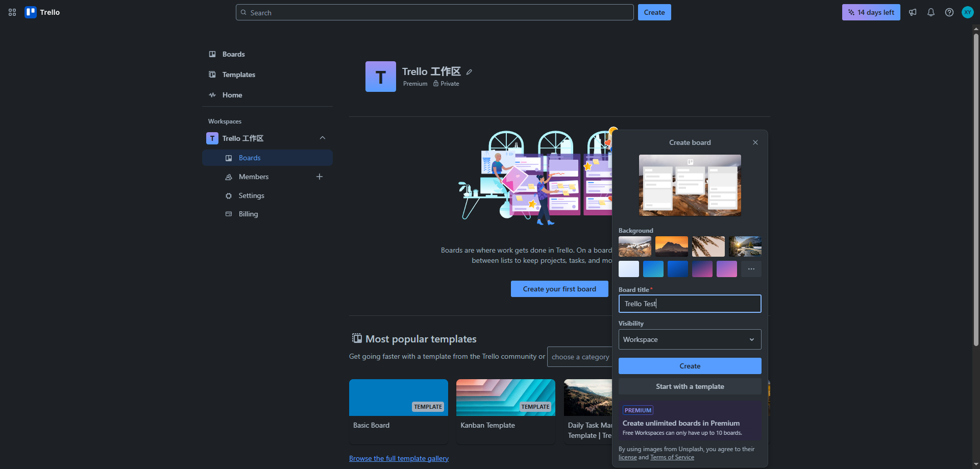Close the Create board popup

click(755, 142)
